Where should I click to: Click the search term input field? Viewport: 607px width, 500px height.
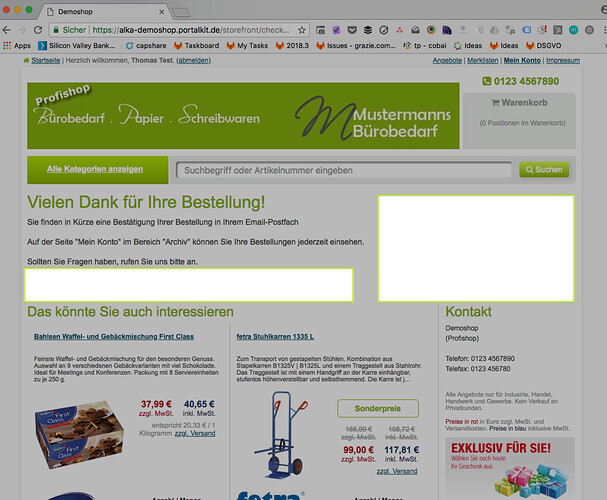[345, 170]
